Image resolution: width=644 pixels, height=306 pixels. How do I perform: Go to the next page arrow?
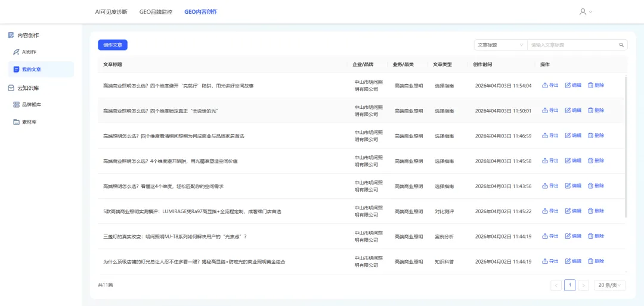pyautogui.click(x=584, y=285)
